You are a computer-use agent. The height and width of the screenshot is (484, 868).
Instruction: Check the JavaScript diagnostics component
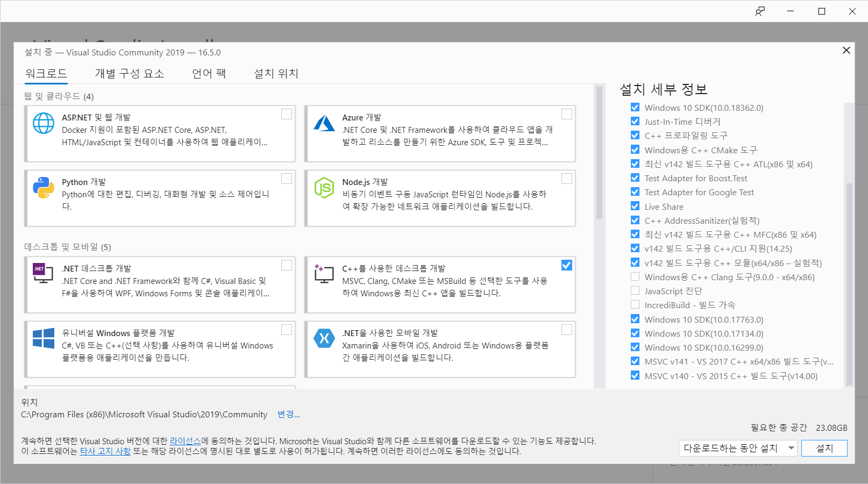coord(635,291)
